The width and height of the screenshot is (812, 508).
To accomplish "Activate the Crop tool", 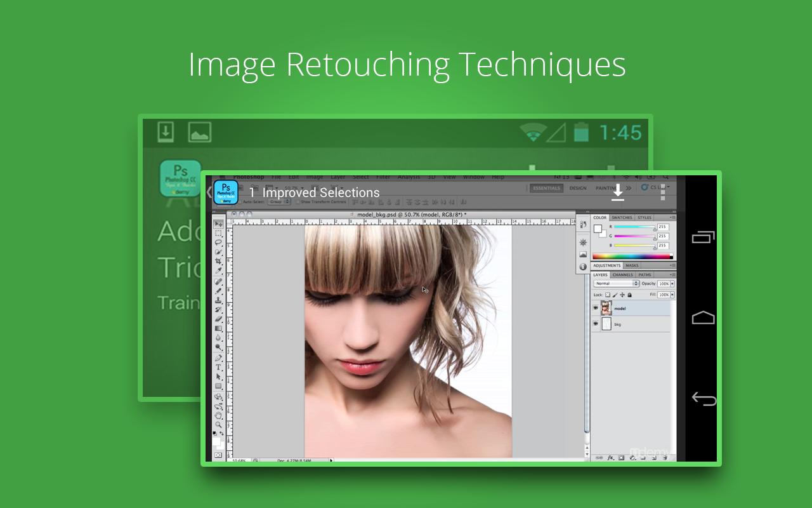I will click(219, 260).
